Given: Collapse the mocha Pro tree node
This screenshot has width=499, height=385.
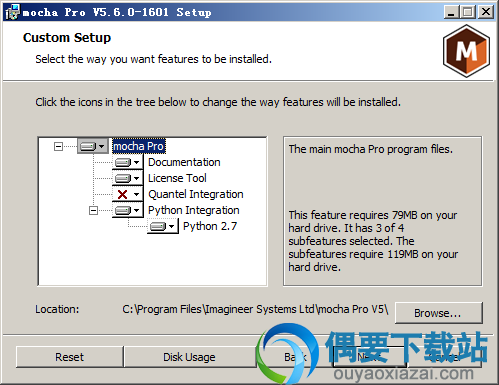Looking at the screenshot, I should tap(58, 146).
